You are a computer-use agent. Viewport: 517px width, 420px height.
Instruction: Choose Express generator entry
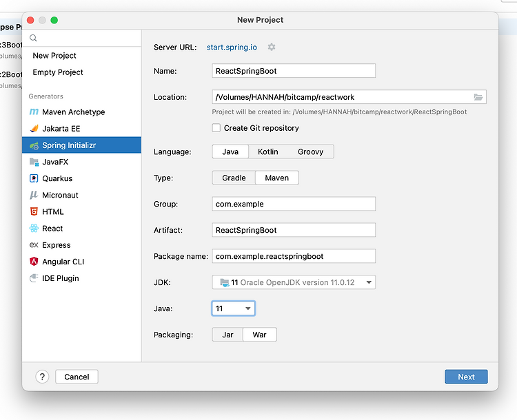(x=82, y=244)
